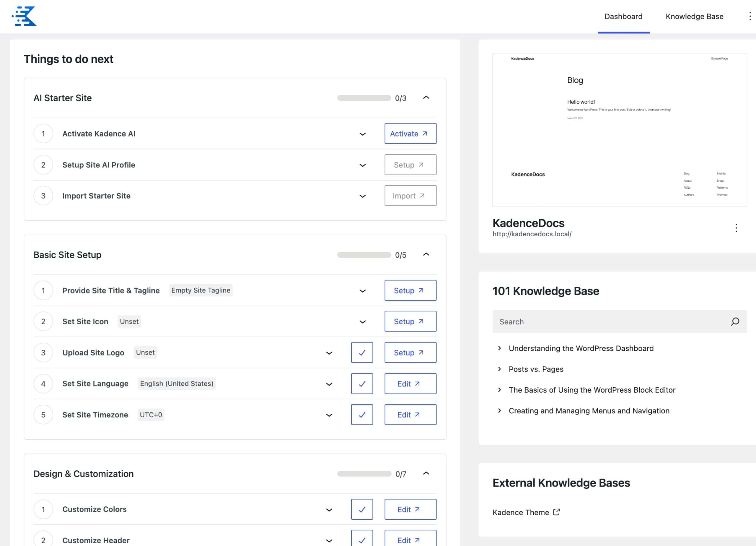Open Understanding the WordPress Dashboard article
756x546 pixels.
click(x=581, y=348)
